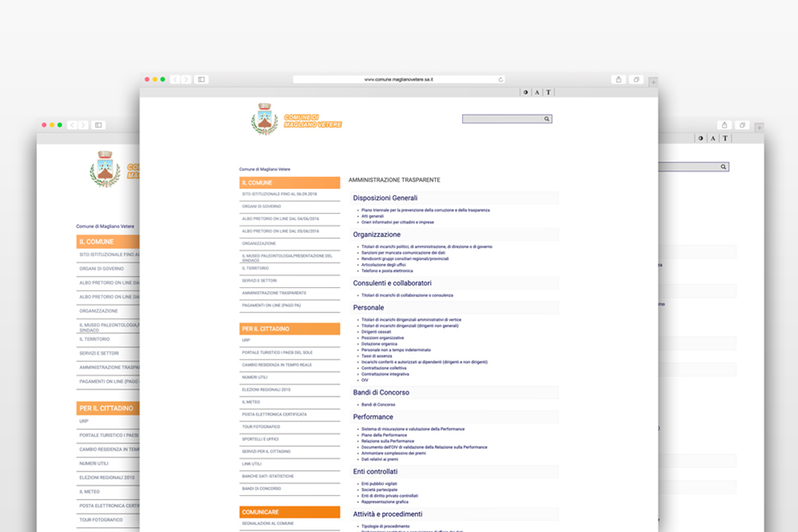
Task: Open the share menu in the right background window
Action: tap(725, 125)
